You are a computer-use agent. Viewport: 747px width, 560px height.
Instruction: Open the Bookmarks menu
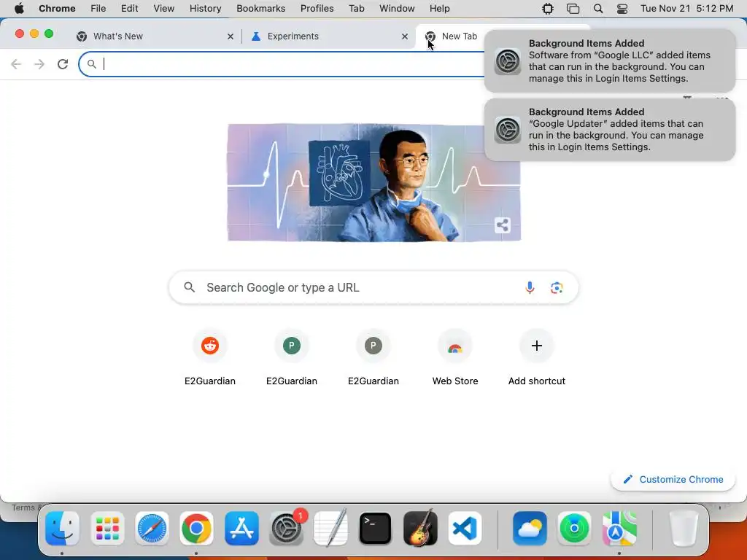pyautogui.click(x=260, y=9)
